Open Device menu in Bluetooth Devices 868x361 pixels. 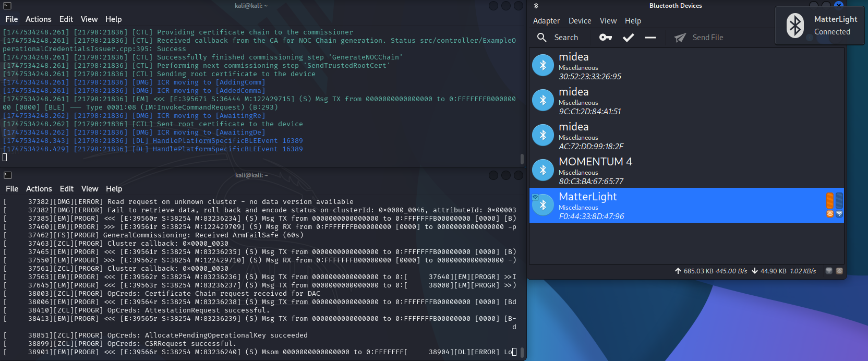[x=580, y=21]
